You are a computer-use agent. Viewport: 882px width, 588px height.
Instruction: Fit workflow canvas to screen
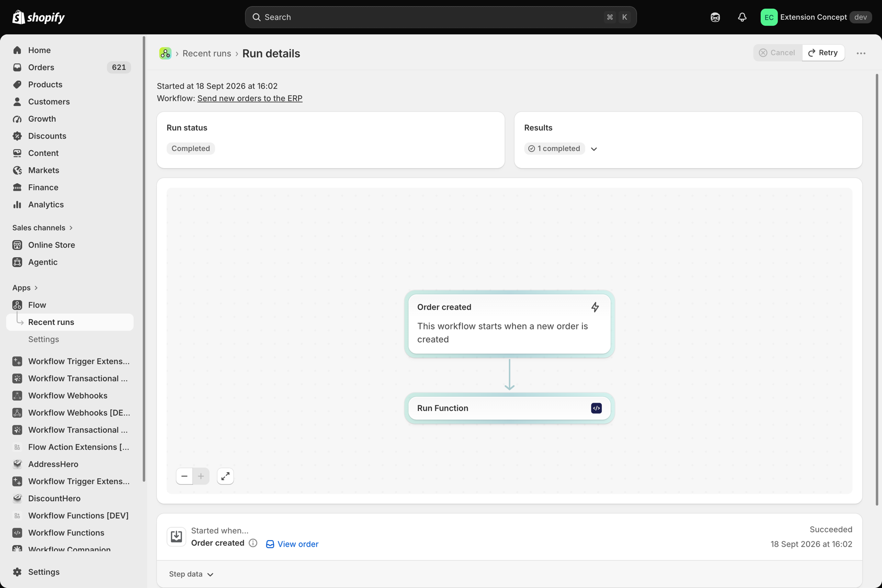(225, 476)
